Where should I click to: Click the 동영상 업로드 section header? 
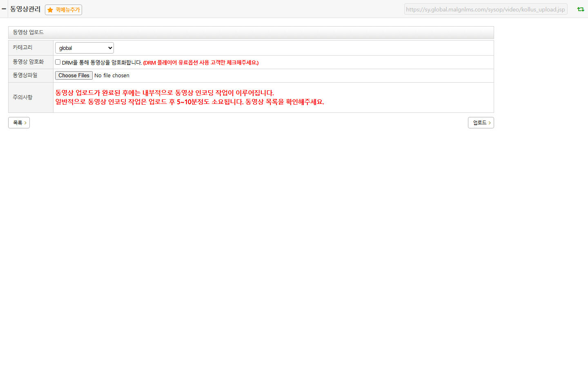[251, 32]
